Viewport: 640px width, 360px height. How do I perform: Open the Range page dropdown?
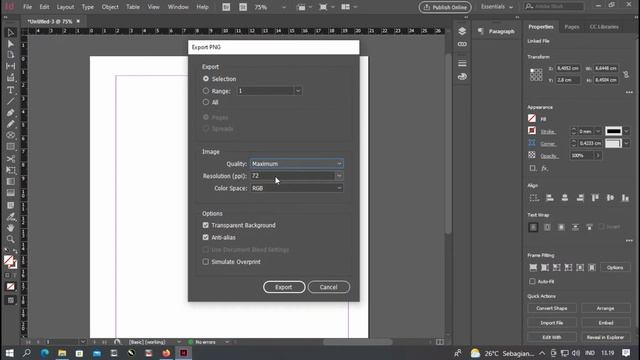tap(298, 91)
